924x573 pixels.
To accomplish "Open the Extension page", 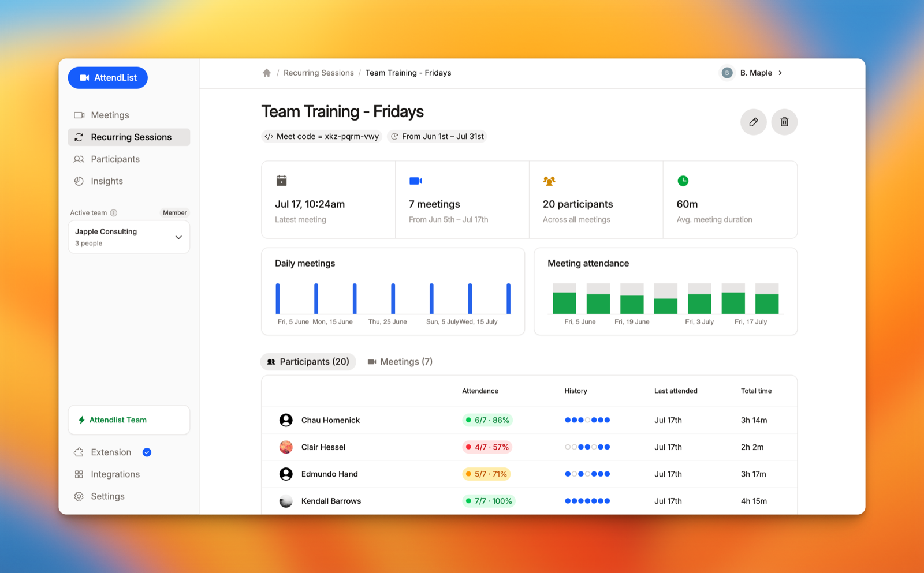I will pos(111,452).
